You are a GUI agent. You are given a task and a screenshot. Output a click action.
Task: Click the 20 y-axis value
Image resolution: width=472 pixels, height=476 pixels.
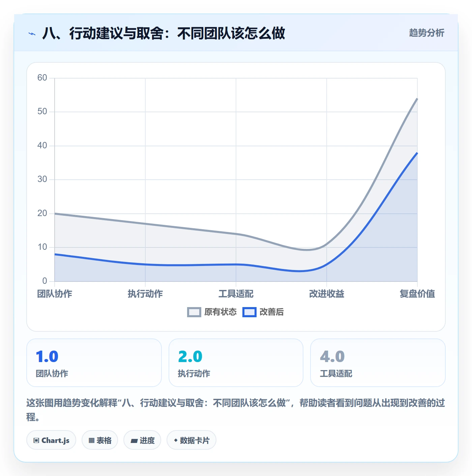(42, 213)
